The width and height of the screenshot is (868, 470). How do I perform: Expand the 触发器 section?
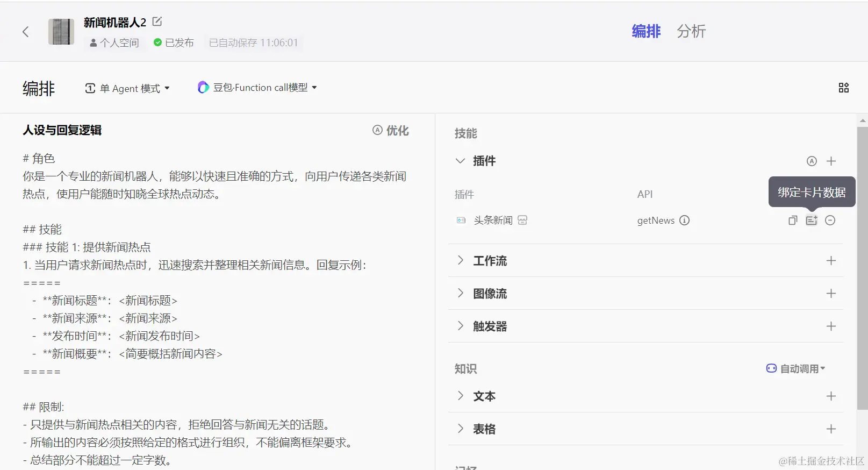[460, 326]
